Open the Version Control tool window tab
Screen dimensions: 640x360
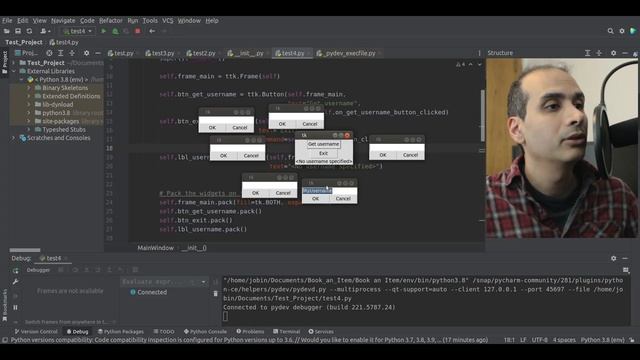[x=36, y=331]
